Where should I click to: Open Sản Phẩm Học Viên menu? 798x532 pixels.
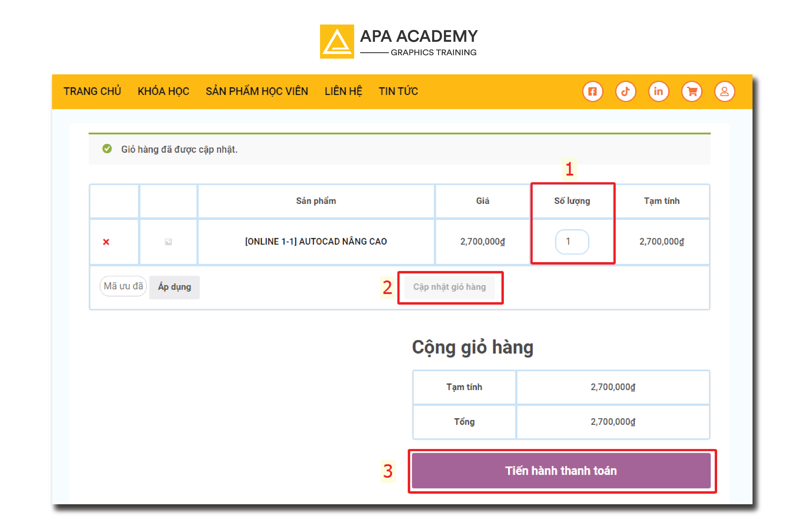257,92
